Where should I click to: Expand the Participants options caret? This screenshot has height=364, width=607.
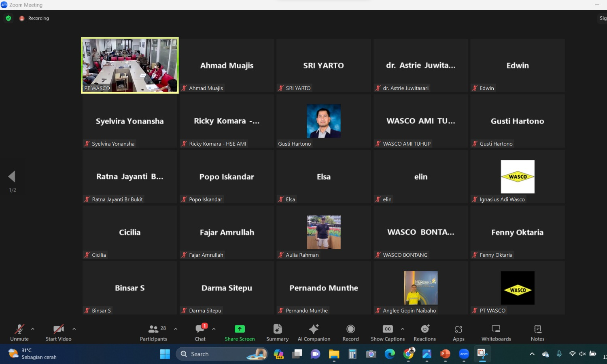coord(176,329)
